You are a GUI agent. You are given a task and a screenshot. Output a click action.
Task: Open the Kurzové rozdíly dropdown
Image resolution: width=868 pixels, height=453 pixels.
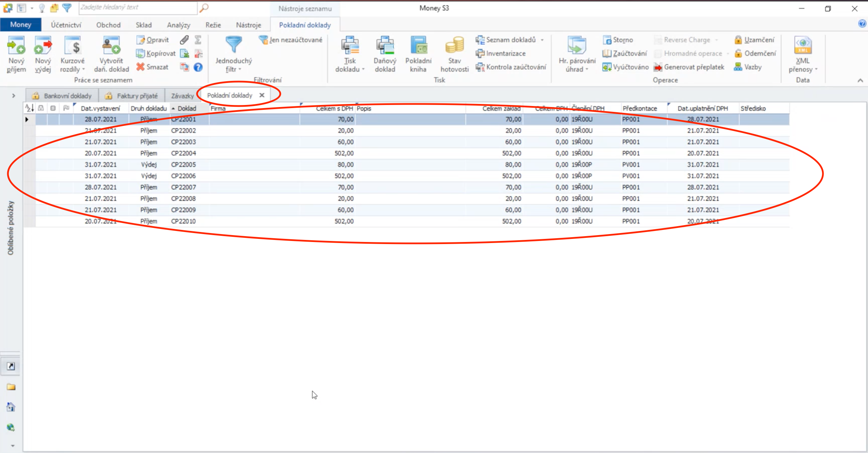[73, 54]
